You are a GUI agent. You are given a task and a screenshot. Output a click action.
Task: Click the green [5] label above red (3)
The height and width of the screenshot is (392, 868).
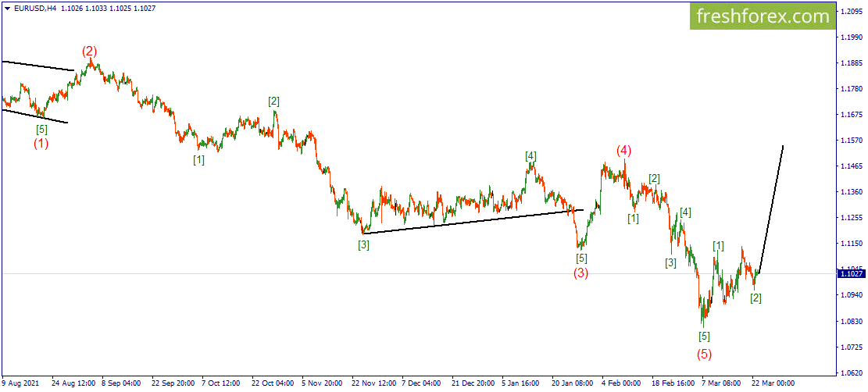[x=581, y=258]
